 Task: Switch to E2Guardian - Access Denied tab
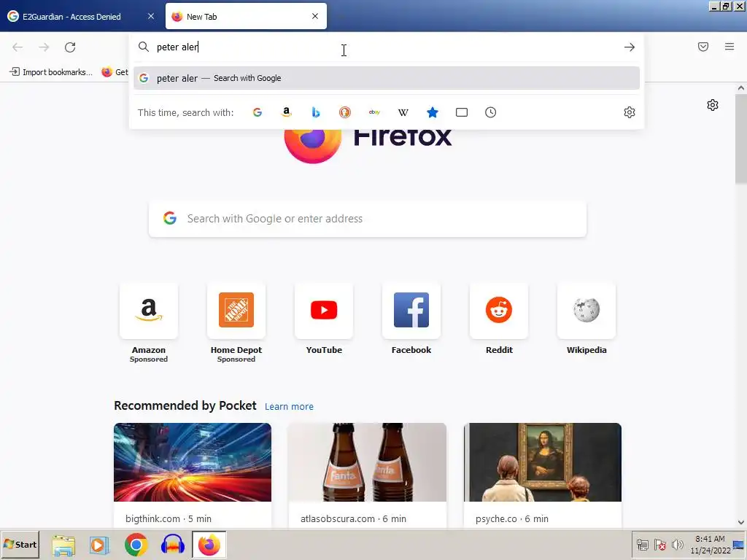[72, 17]
